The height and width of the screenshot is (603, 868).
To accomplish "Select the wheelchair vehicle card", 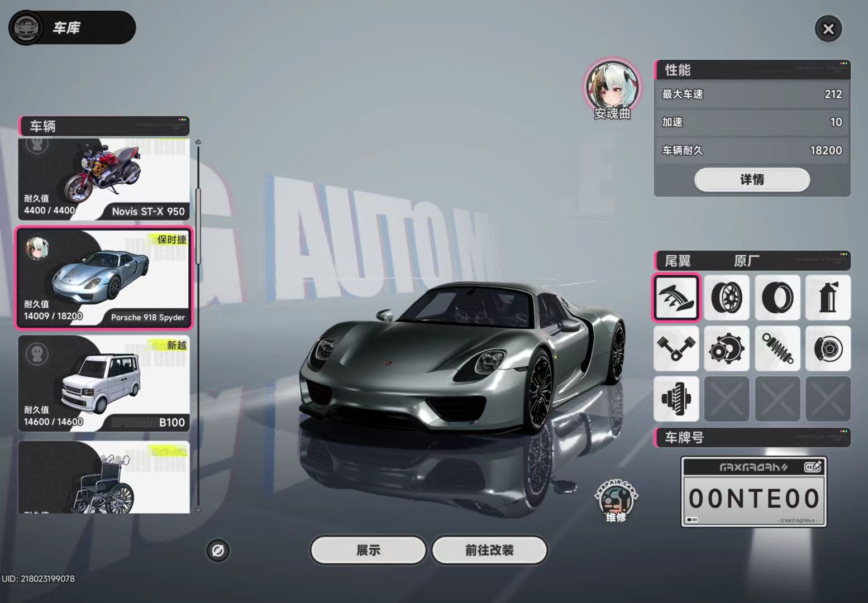I will (x=104, y=477).
